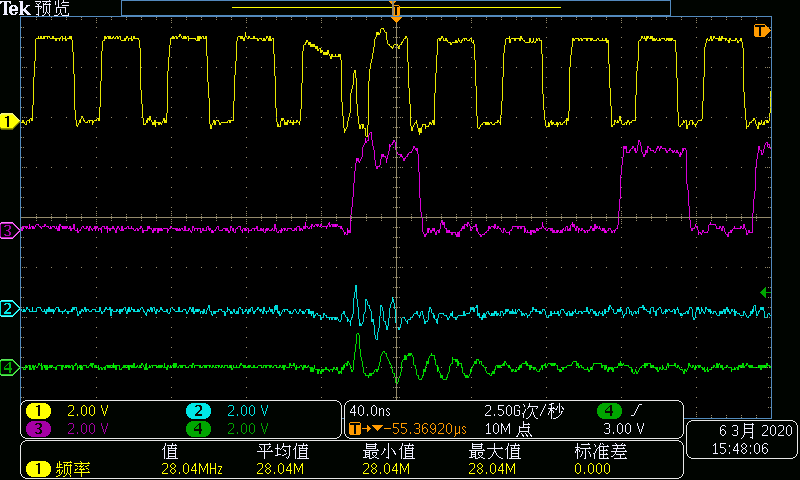
Task: Click the orange T delay icon
Action: click(x=355, y=429)
